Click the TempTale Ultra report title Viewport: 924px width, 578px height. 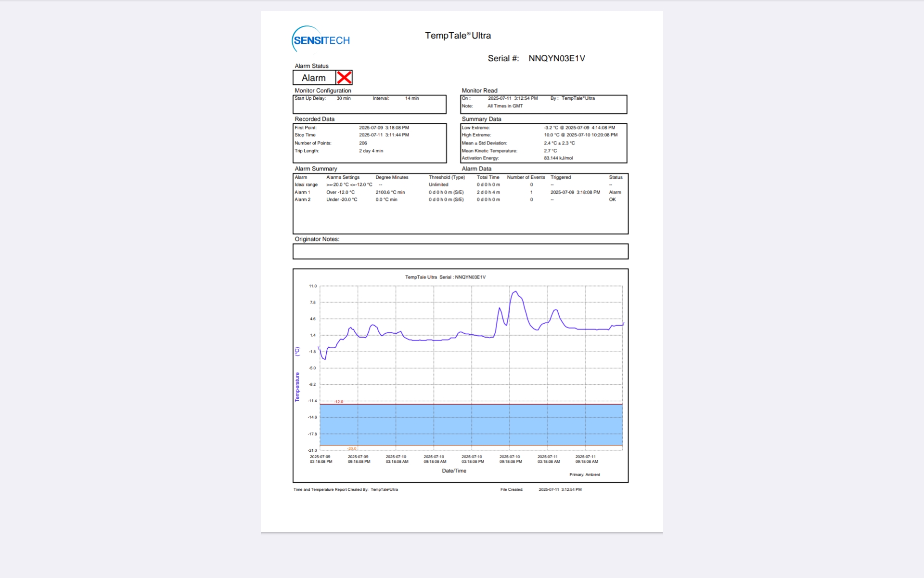pos(458,36)
